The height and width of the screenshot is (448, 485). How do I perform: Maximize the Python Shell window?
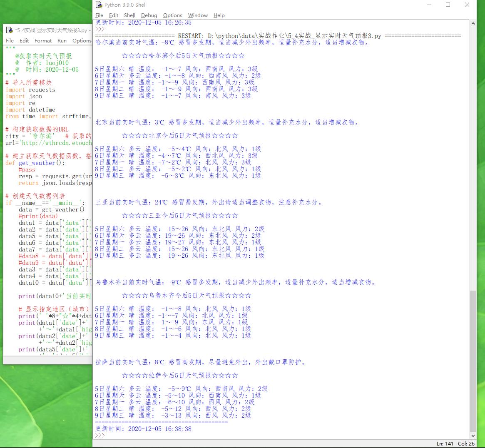click(x=448, y=5)
